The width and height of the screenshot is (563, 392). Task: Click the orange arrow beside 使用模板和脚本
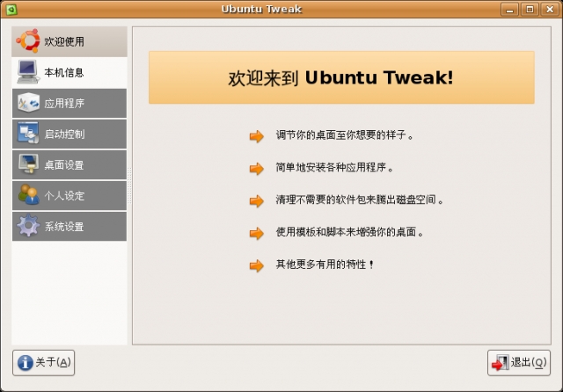(257, 233)
